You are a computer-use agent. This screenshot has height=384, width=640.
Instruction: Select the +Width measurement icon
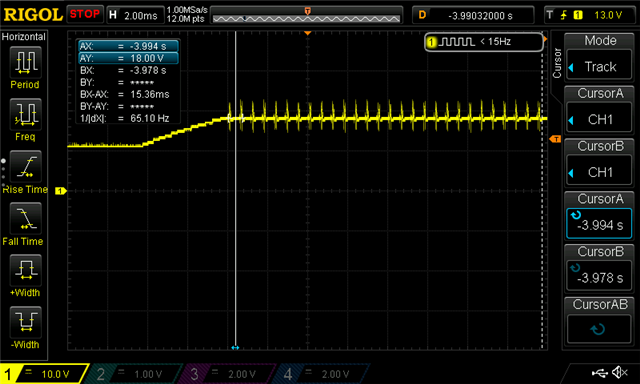(25, 270)
